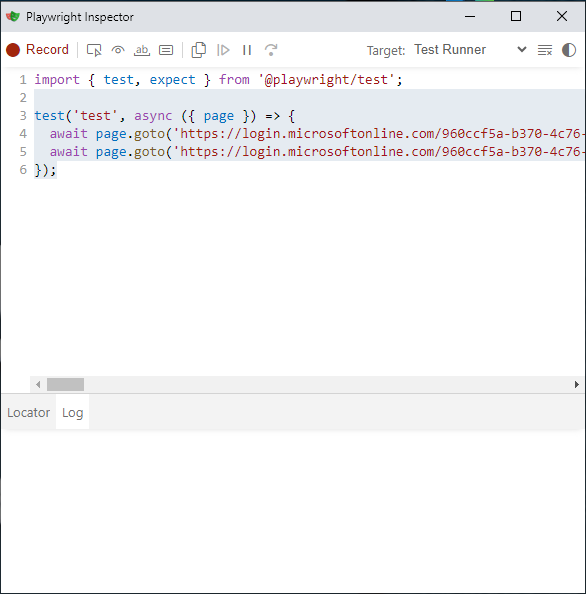Select the Assert visibility eye icon
586x594 pixels.
coord(118,50)
